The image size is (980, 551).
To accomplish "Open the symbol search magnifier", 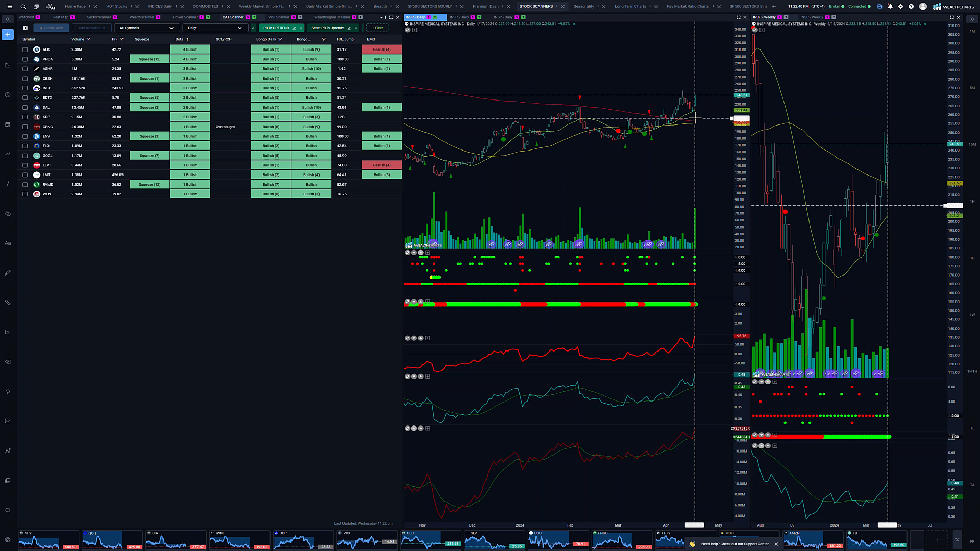I will pos(23,7).
